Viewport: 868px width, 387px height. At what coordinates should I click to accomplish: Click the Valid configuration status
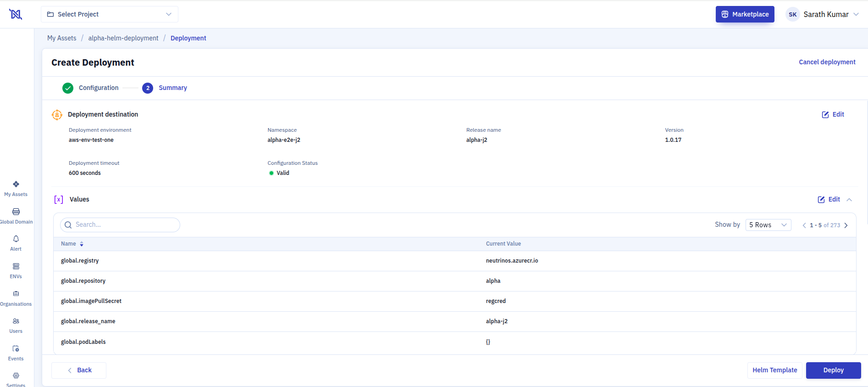(279, 173)
